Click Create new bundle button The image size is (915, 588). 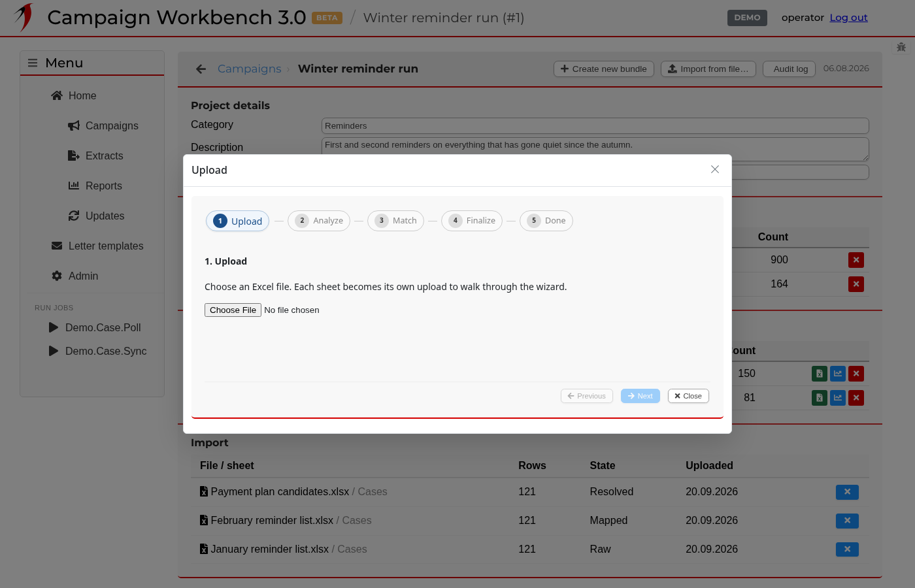604,69
